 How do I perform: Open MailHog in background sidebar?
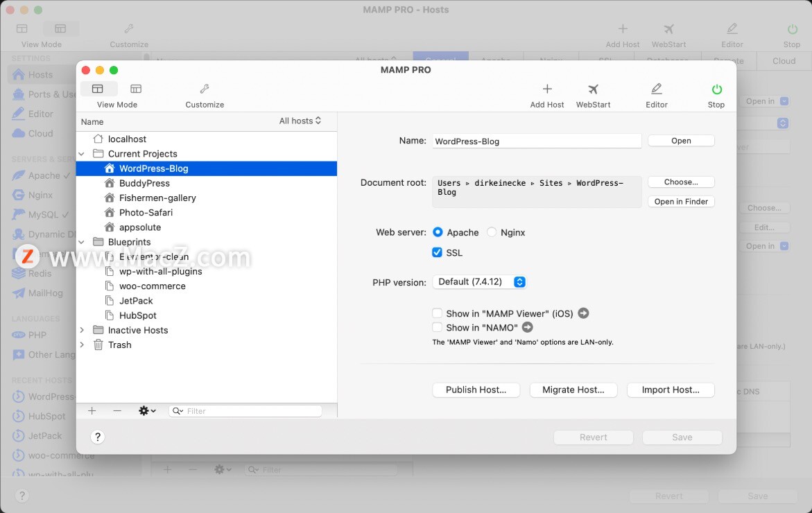point(45,293)
